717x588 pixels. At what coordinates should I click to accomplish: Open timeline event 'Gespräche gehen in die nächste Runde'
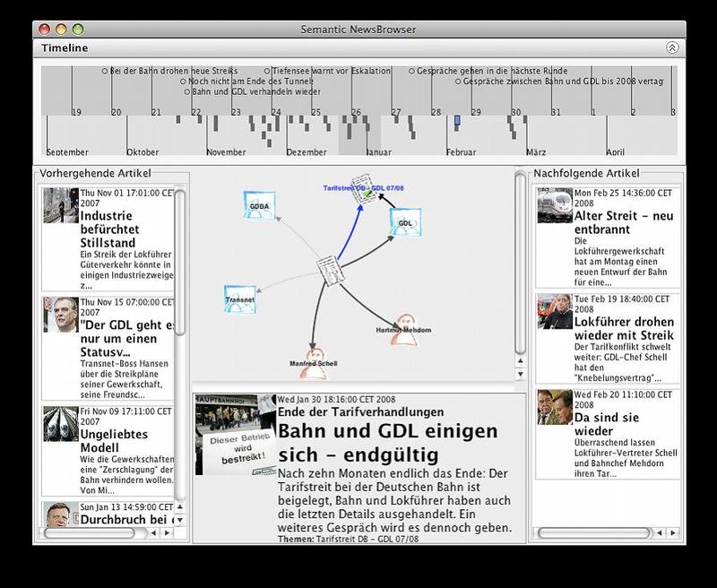click(x=488, y=71)
